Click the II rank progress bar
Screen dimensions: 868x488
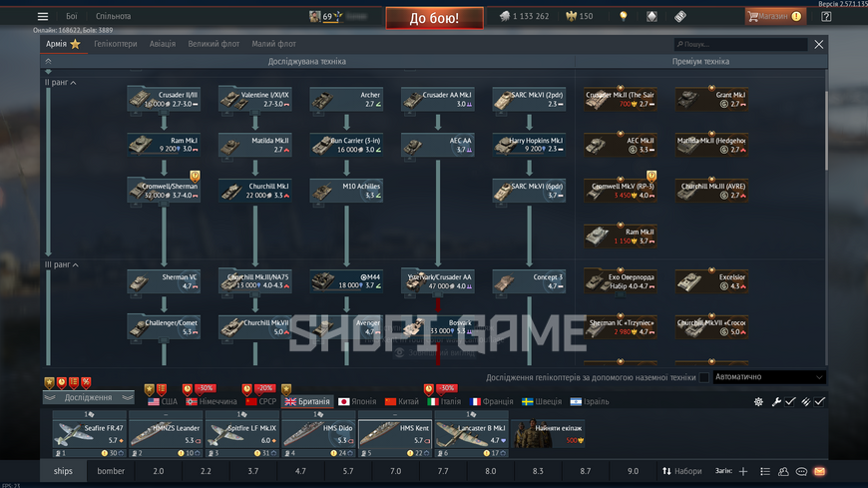pos(48,171)
